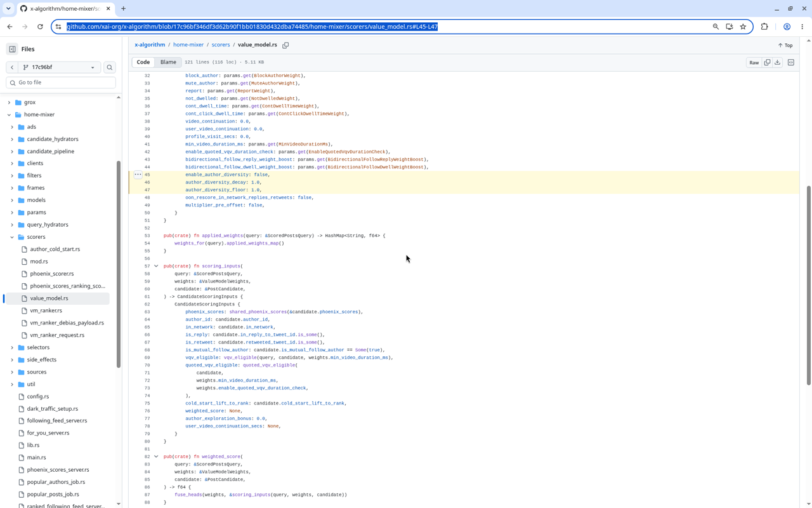Go back from the branch selector arrow

(12, 67)
